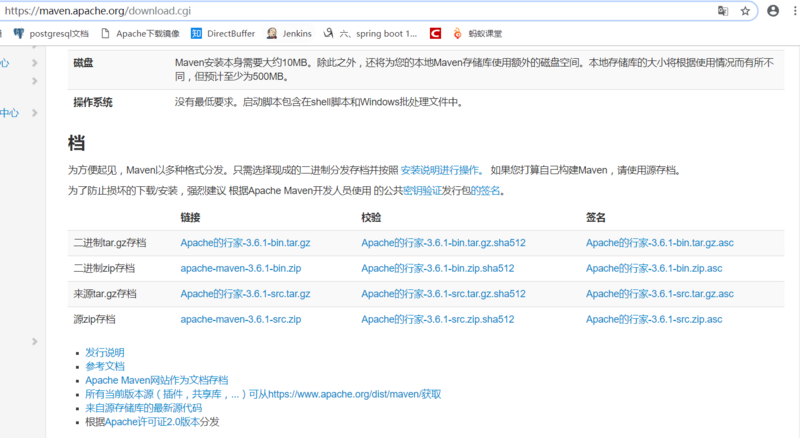Click the 二进制tar.gz存档 row label
The image size is (800, 438).
(x=110, y=243)
